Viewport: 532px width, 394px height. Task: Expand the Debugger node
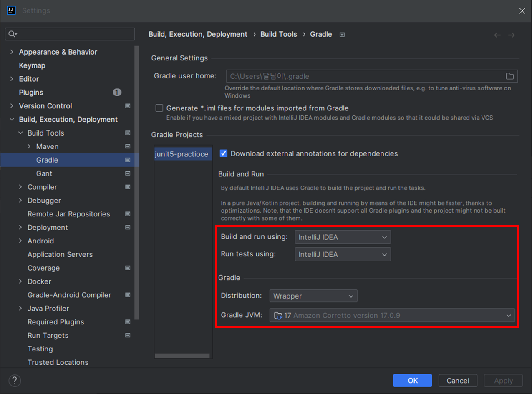(x=20, y=201)
